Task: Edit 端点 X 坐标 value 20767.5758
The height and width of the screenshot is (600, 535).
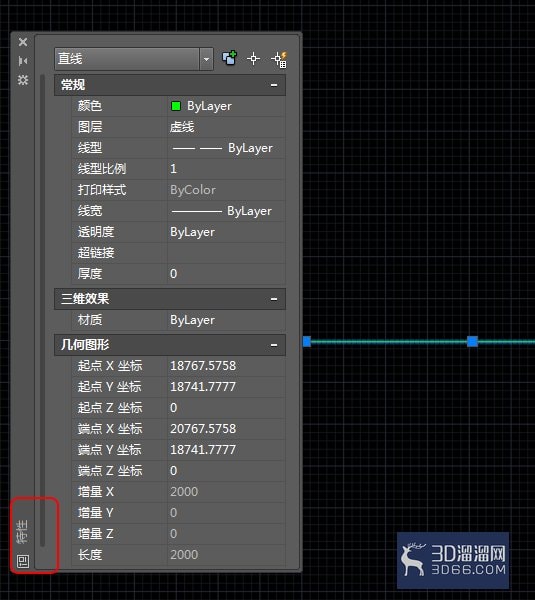Action: pos(226,429)
